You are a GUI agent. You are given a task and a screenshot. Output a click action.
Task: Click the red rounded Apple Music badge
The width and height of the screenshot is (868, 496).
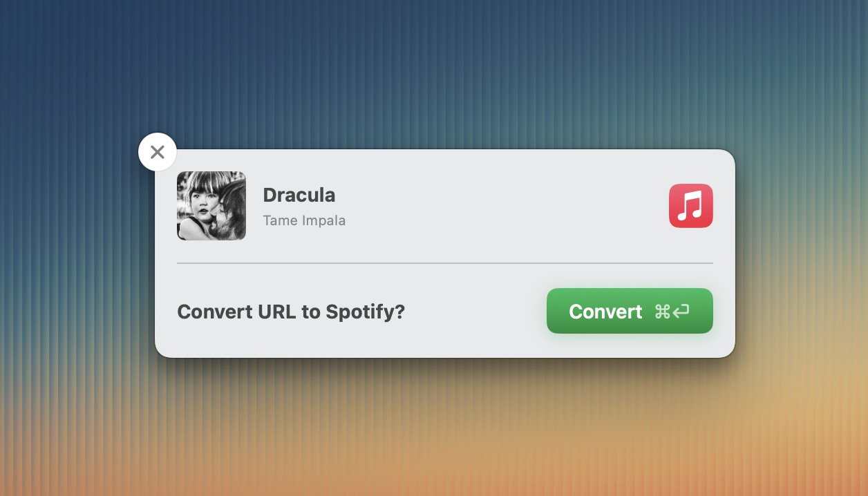(690, 206)
